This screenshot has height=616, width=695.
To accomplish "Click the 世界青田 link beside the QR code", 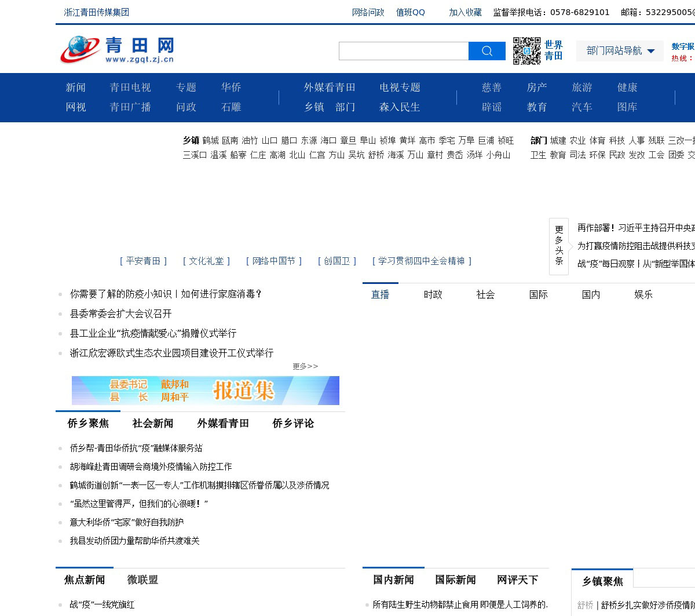I will pos(554,50).
